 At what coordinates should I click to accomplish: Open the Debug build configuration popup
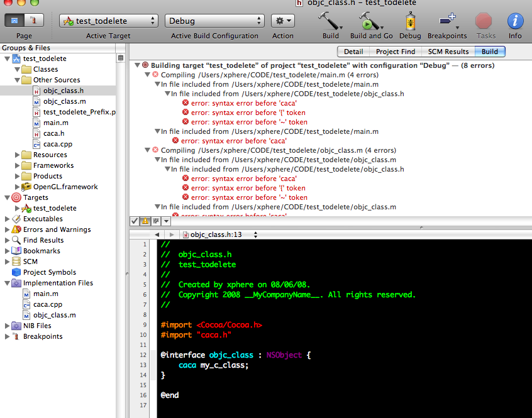(214, 21)
